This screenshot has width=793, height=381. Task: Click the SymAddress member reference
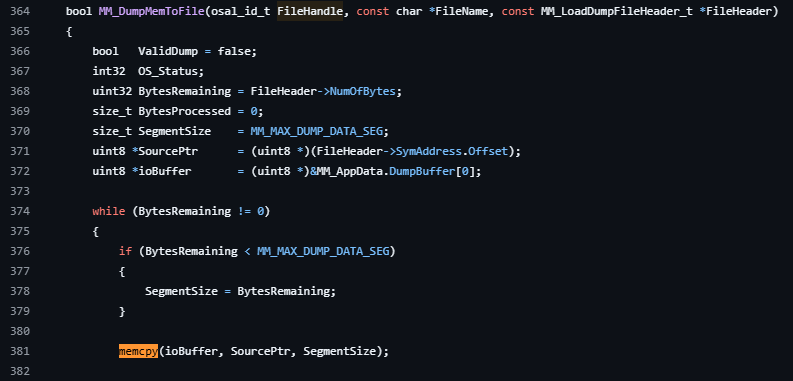tap(429, 151)
